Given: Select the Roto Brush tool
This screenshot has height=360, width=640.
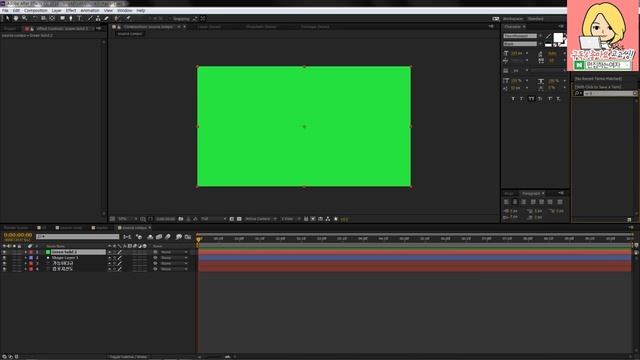Looking at the screenshot, I should [117, 18].
